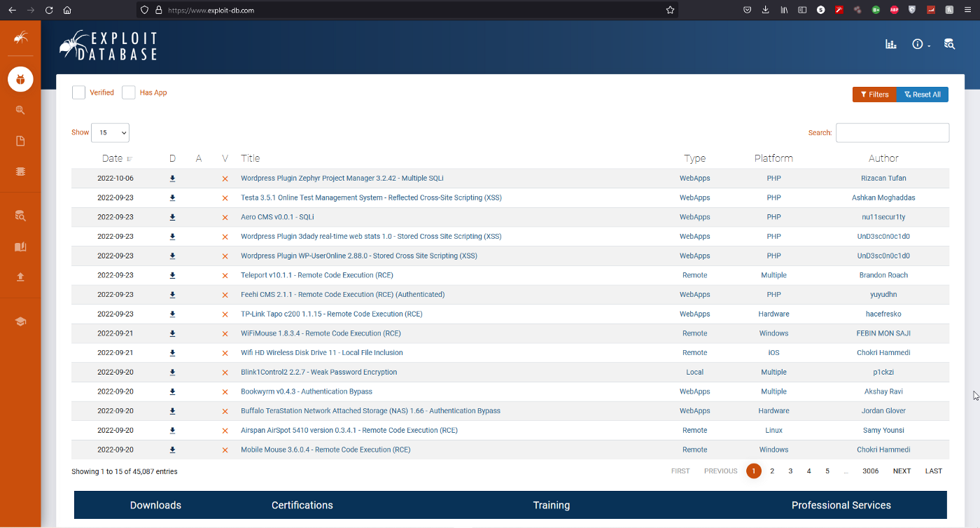Screen dimensions: 980x528
Task: Bookmark this page with star icon
Action: (670, 10)
